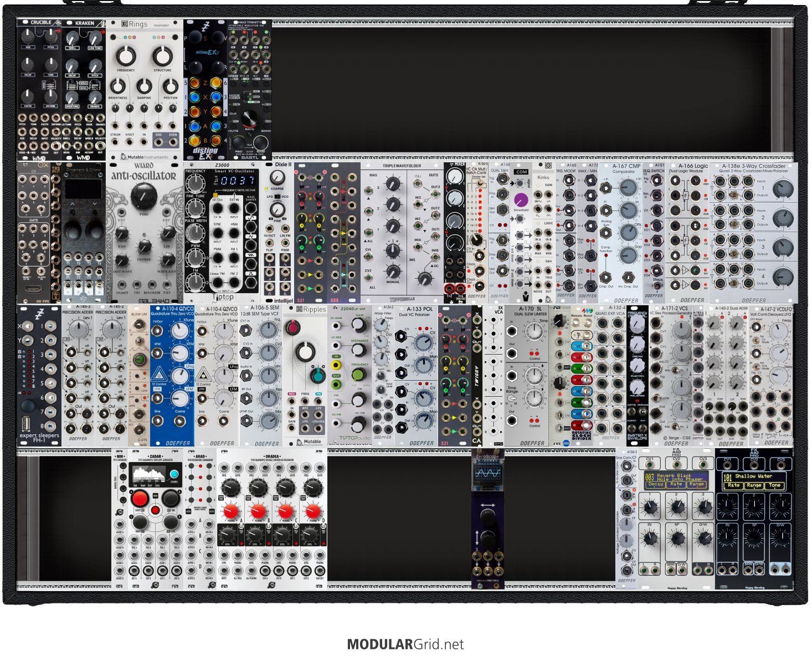Click the Kraken Low Tune knob
This screenshot has height=656, width=812.
click(95, 38)
